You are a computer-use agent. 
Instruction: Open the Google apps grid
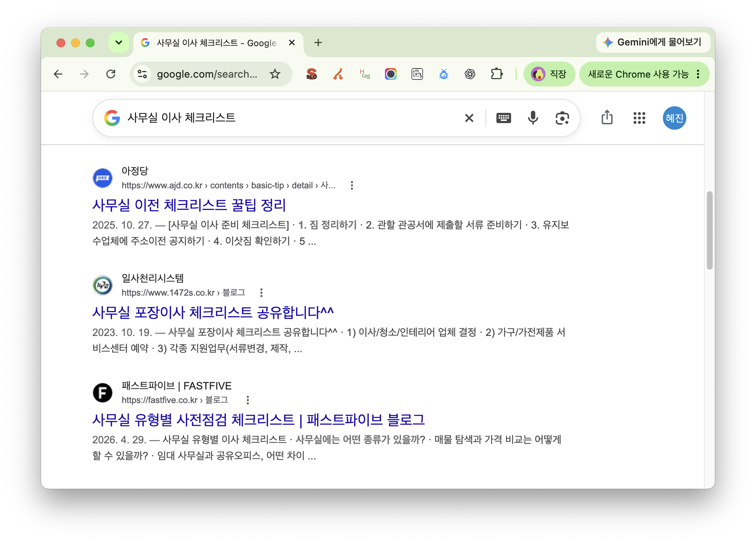click(639, 118)
